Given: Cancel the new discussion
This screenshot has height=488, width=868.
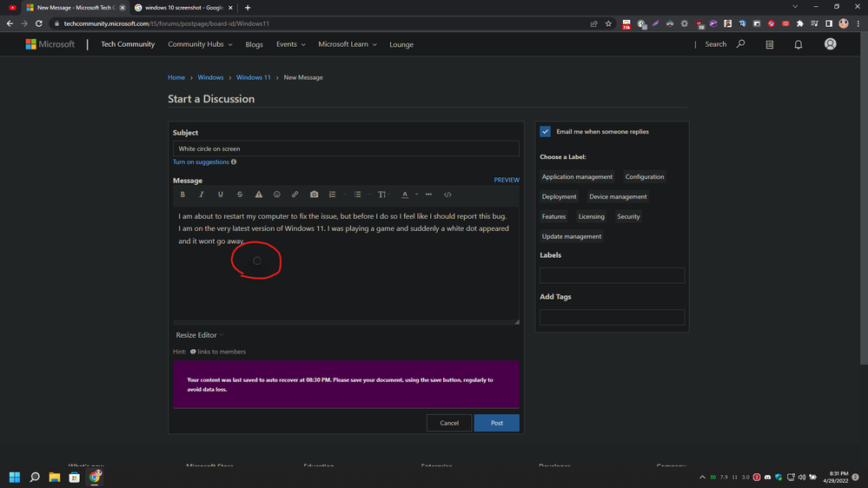Looking at the screenshot, I should 449,423.
